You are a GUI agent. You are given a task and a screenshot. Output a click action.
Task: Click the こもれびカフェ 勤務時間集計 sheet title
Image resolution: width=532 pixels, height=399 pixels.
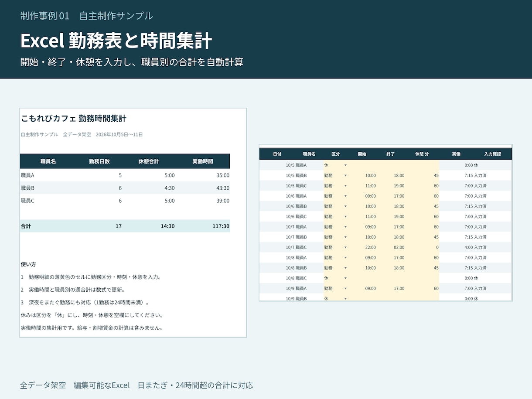pos(74,118)
